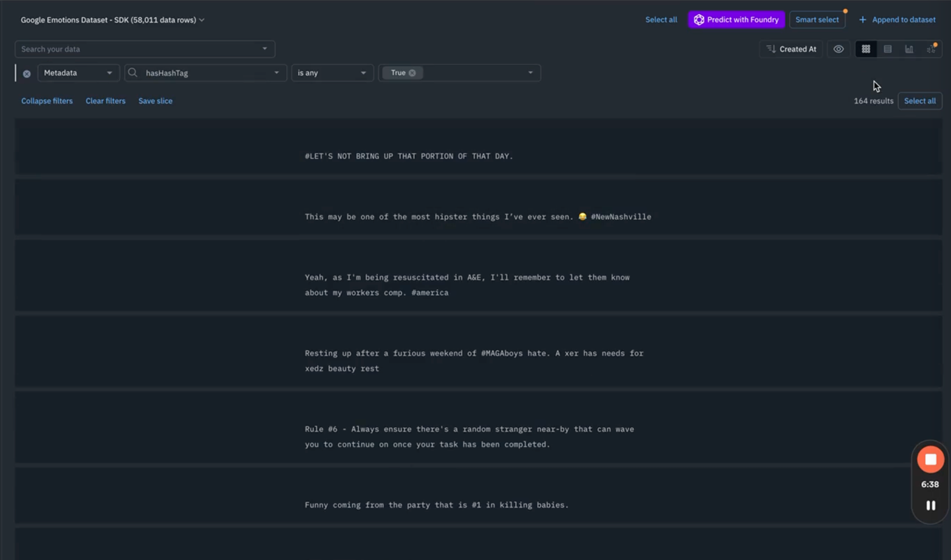The width and height of the screenshot is (951, 560).
Task: Remove the True value chip
Action: pos(412,73)
